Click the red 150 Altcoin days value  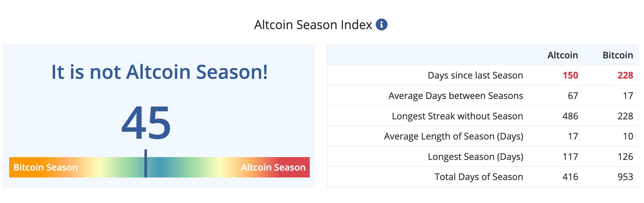point(570,75)
